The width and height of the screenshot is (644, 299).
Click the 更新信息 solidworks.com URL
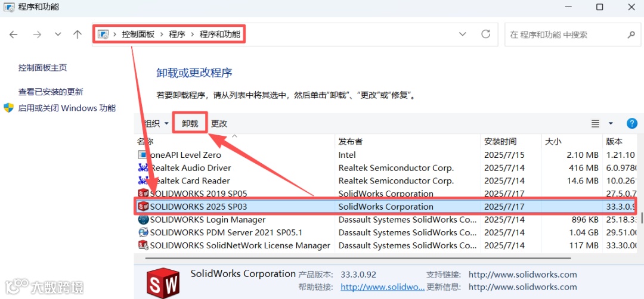[x=522, y=286]
